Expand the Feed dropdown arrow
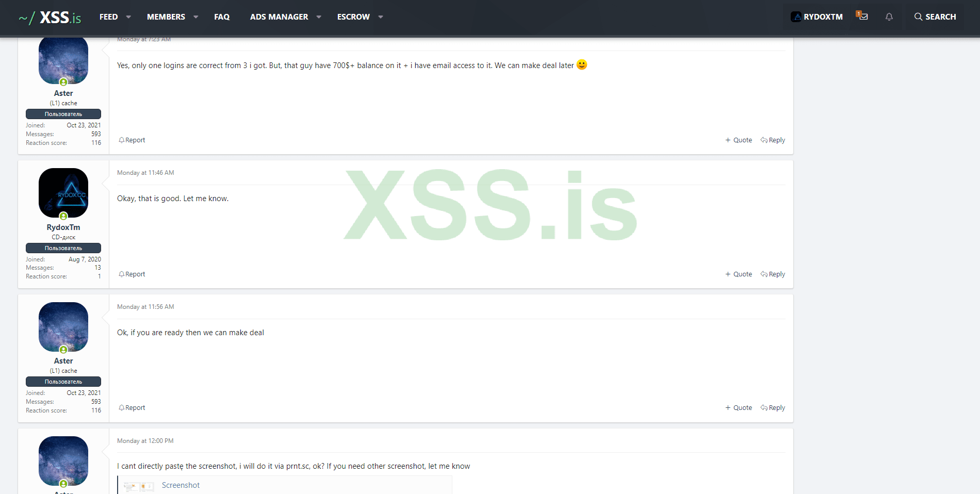Image resolution: width=980 pixels, height=494 pixels. point(128,17)
